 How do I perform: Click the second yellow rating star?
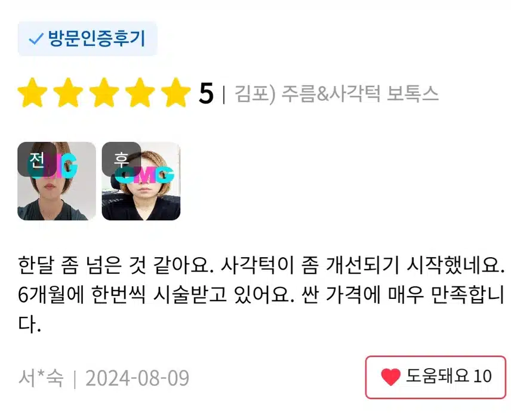pos(68,93)
